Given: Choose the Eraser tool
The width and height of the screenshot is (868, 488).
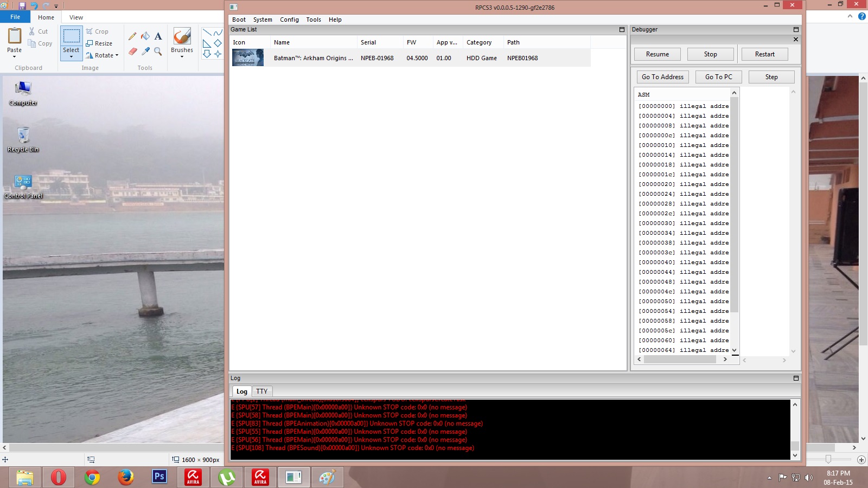Looking at the screenshot, I should point(132,52).
